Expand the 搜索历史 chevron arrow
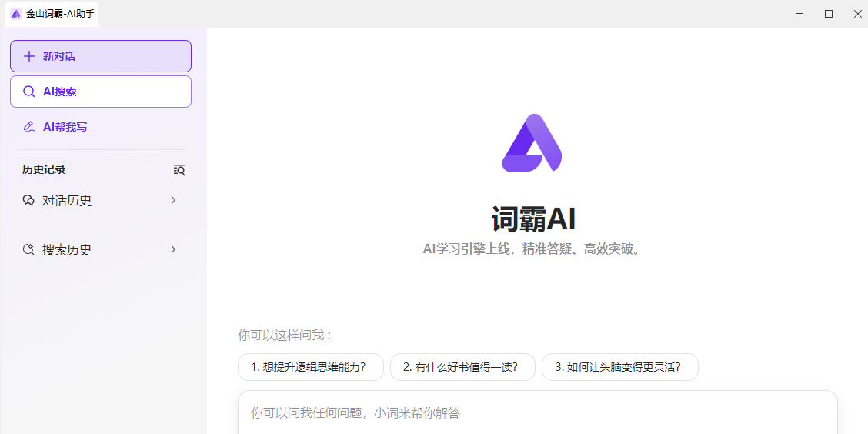 pos(173,249)
